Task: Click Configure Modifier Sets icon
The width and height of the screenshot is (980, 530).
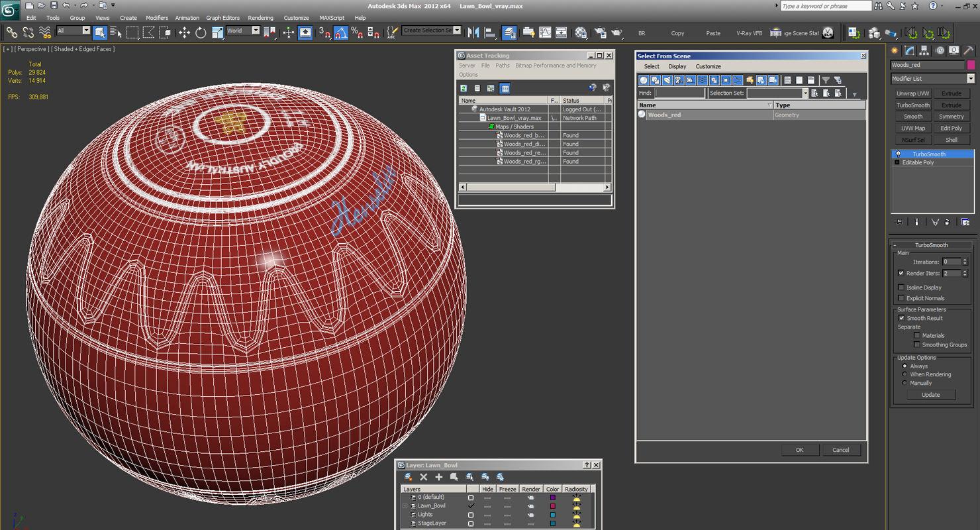Action: pyautogui.click(x=965, y=222)
